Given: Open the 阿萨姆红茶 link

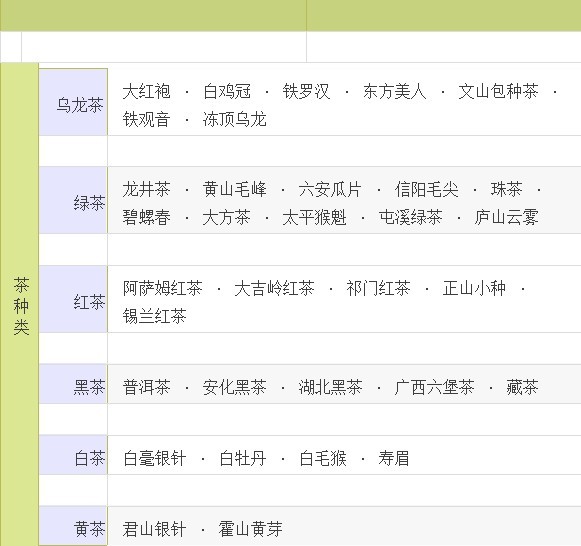Looking at the screenshot, I should point(163,288).
